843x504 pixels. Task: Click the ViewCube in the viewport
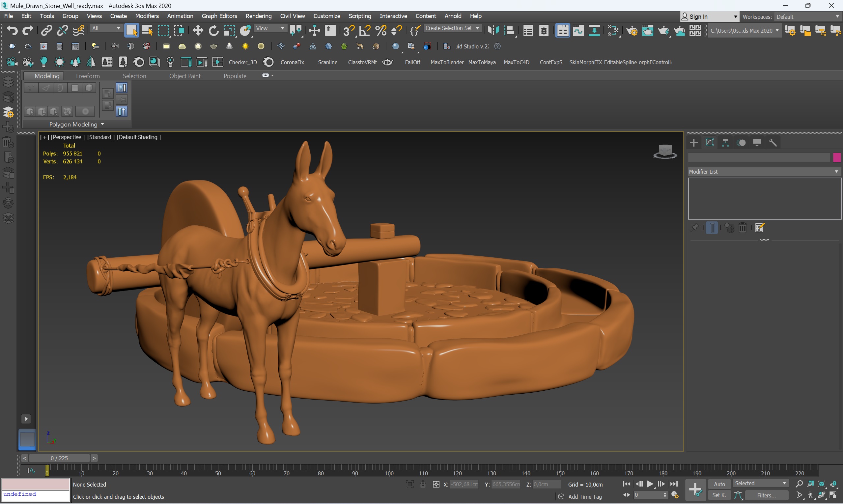click(x=665, y=152)
